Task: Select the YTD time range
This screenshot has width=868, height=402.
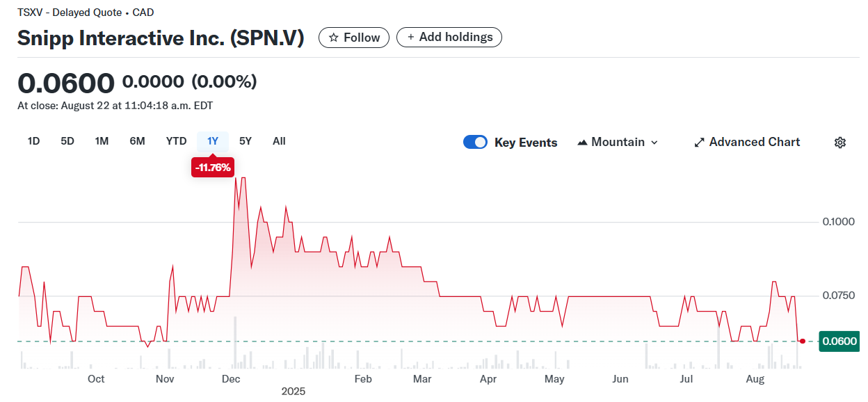Action: click(x=176, y=141)
